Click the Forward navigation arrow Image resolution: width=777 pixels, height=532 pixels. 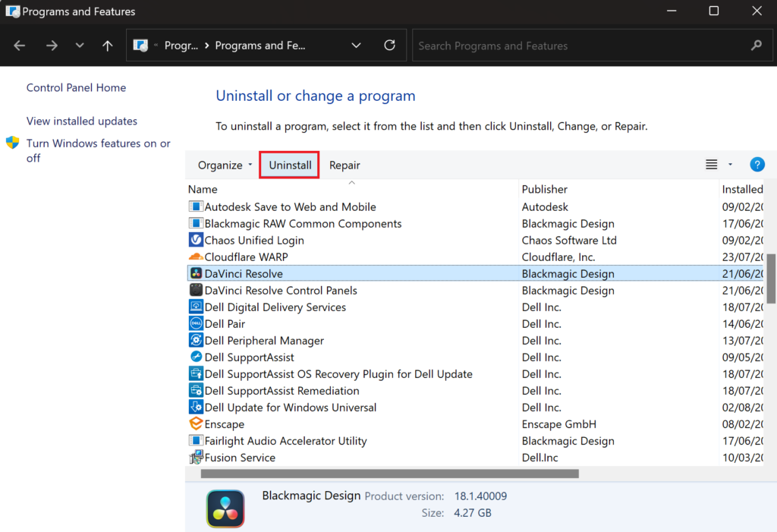point(52,46)
